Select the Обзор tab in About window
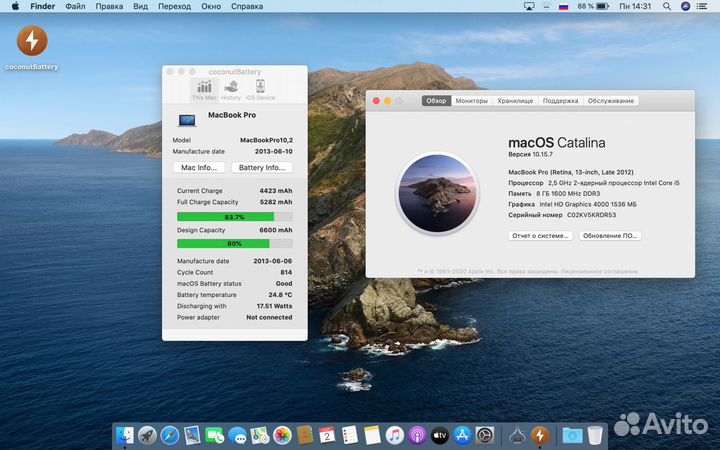This screenshot has height=450, width=720. click(436, 101)
